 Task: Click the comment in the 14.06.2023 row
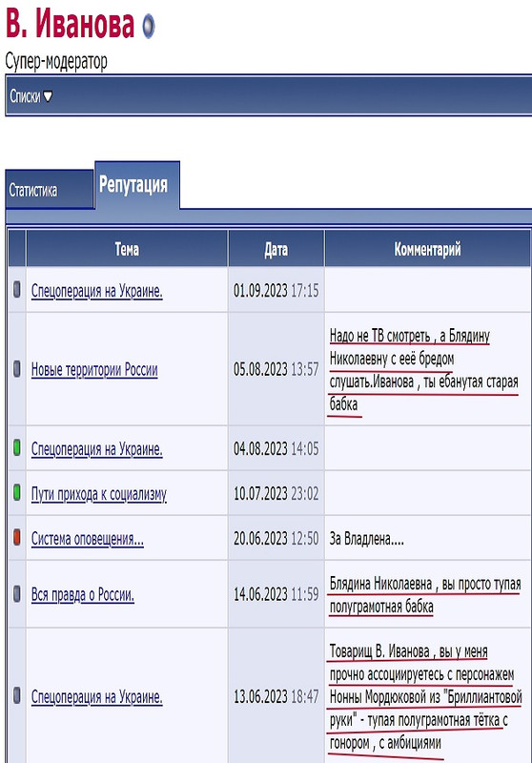425,595
